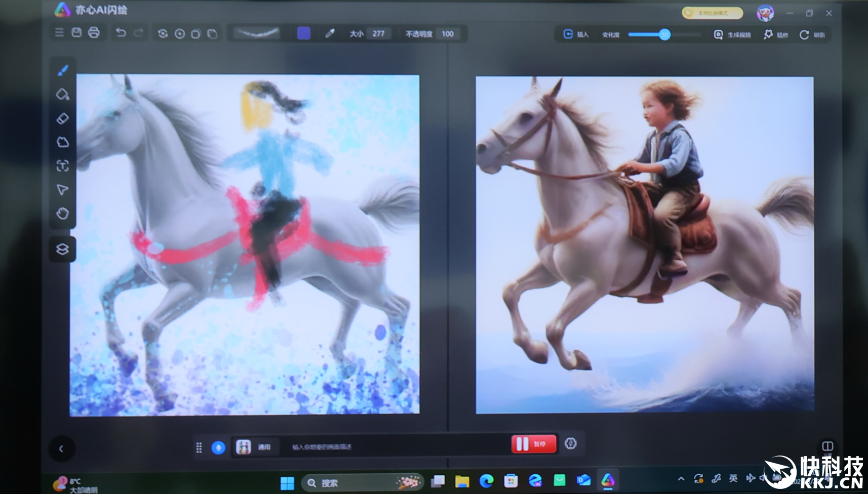This screenshot has height=494, width=868.
Task: Open the hamburger menu
Action: [x=59, y=33]
